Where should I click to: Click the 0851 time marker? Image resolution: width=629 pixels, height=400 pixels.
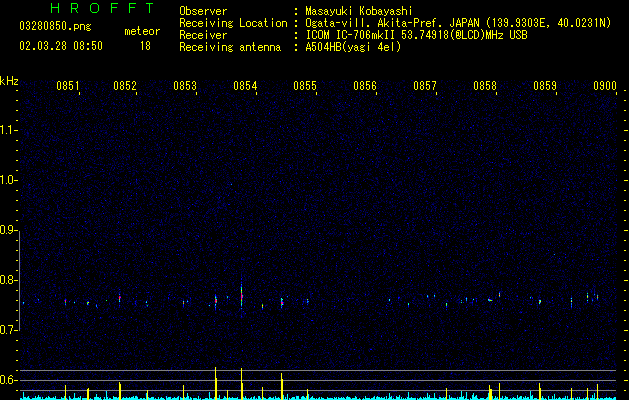[68, 86]
